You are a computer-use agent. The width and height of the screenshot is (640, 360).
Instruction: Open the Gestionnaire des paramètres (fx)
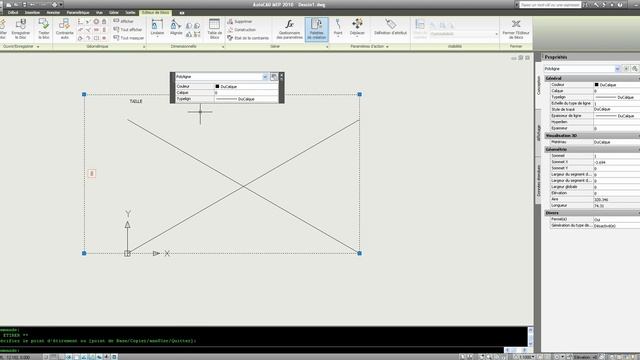click(289, 29)
